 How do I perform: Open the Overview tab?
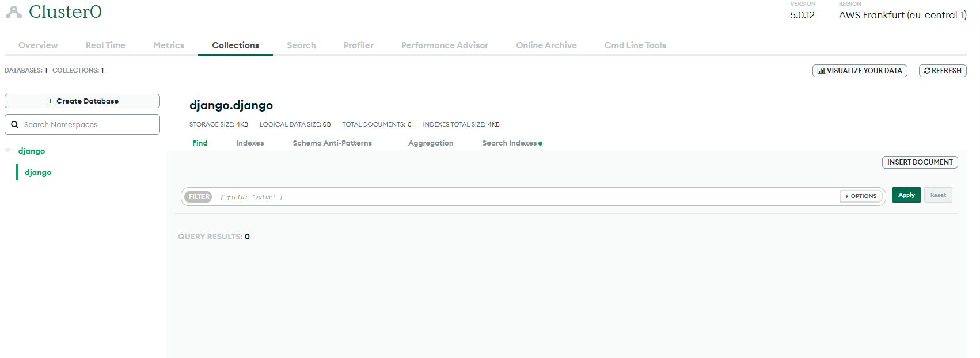[x=38, y=45]
